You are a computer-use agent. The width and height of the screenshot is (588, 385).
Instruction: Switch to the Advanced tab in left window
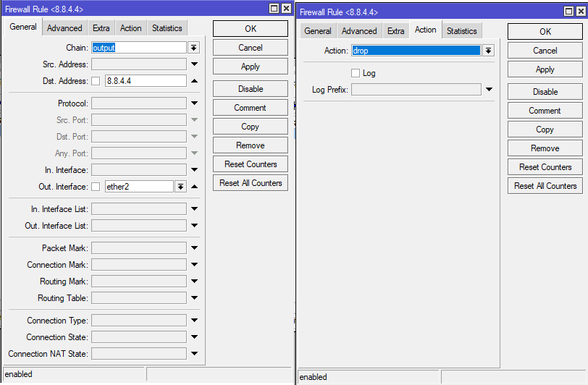(x=64, y=28)
